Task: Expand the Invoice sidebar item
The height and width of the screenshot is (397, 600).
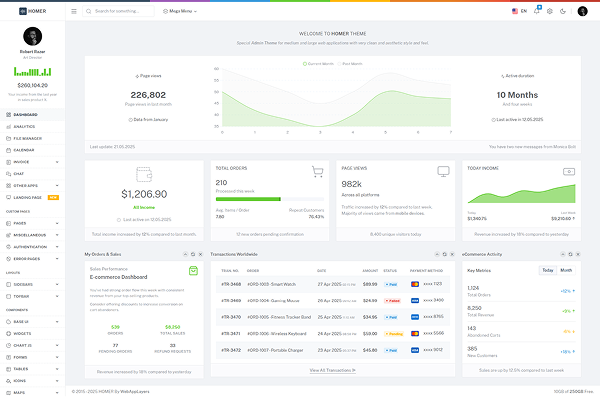Action: point(33,162)
